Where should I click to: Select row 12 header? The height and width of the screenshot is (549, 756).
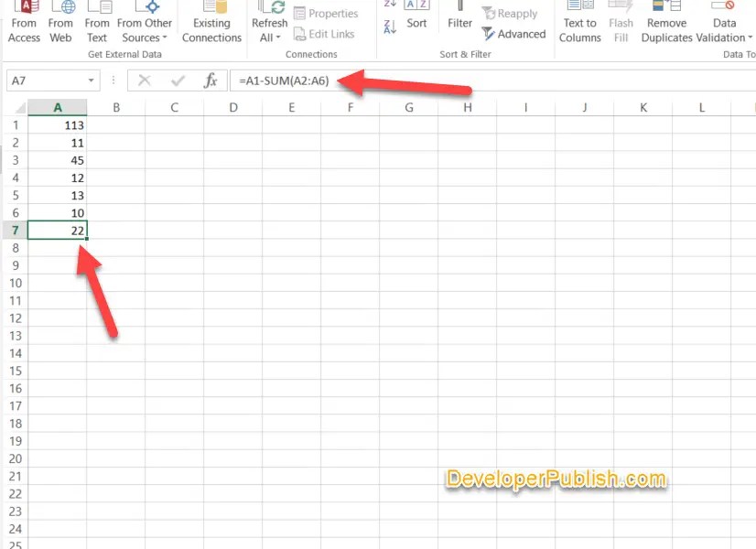[16, 318]
